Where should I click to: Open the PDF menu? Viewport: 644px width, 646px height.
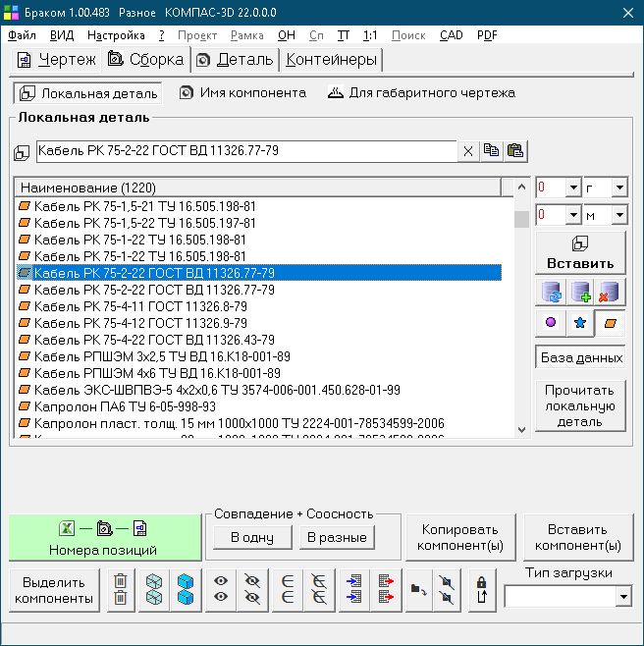[487, 35]
